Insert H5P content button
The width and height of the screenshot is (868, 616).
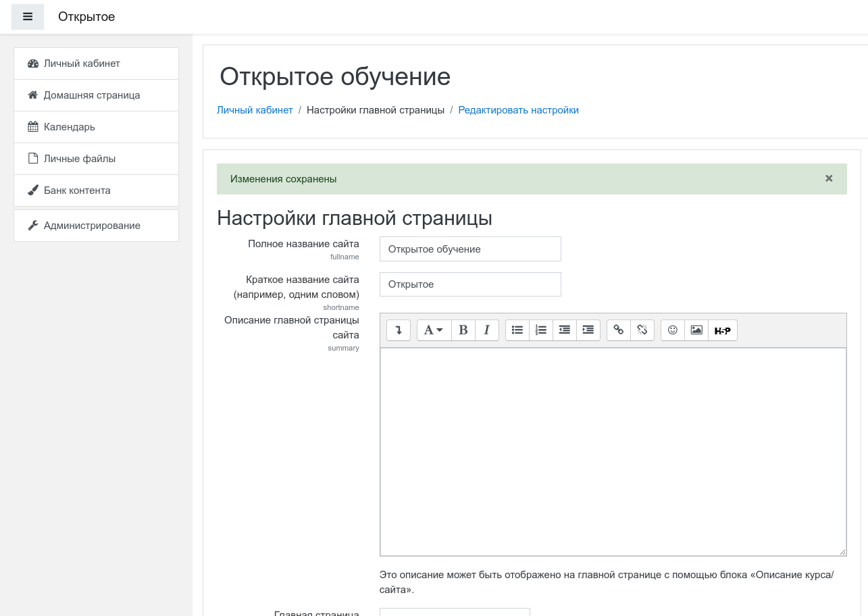point(723,330)
